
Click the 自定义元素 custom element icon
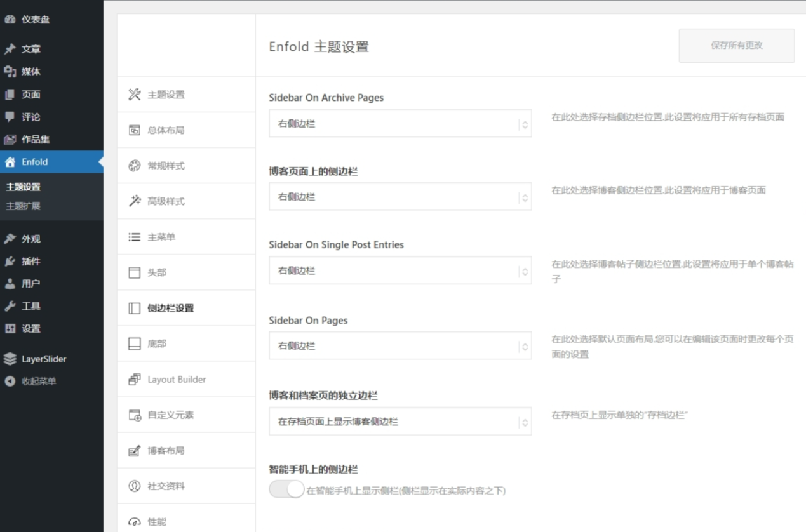tap(135, 415)
